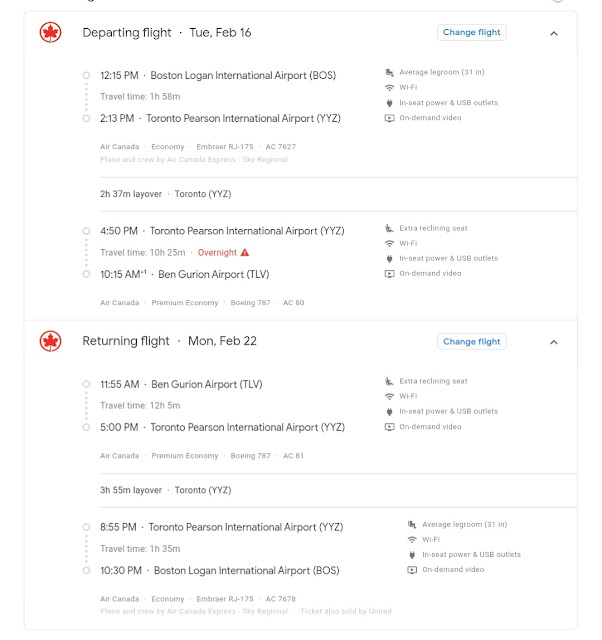Click the 12:15 PM Boston Logan departure stop
The width and height of the screenshot is (602, 640).
[x=218, y=75]
